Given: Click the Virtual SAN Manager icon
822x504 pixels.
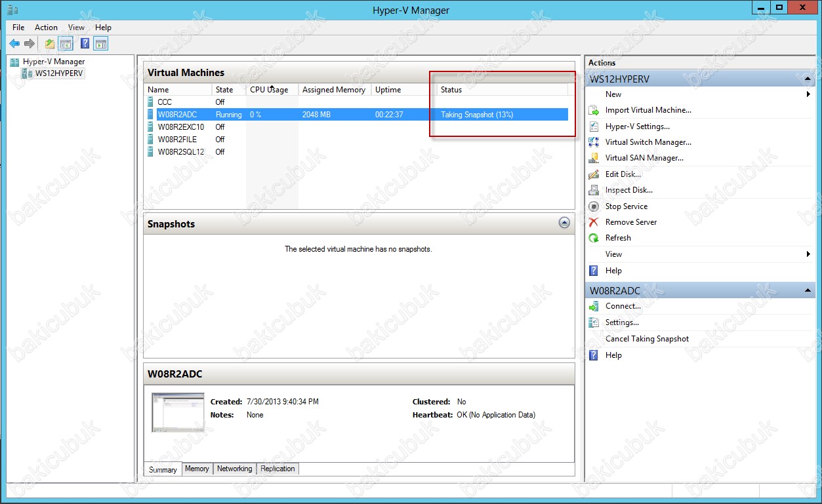Looking at the screenshot, I should point(594,158).
